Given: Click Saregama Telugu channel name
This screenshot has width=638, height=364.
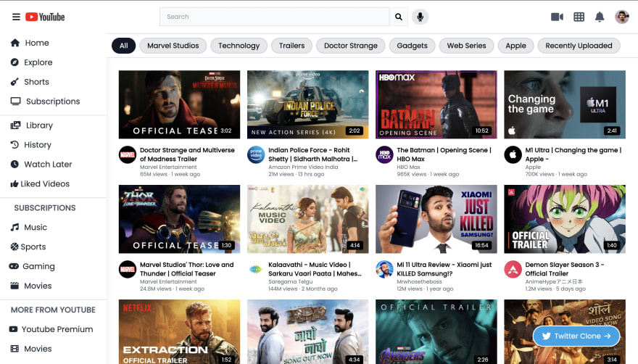Looking at the screenshot, I should point(290,282).
